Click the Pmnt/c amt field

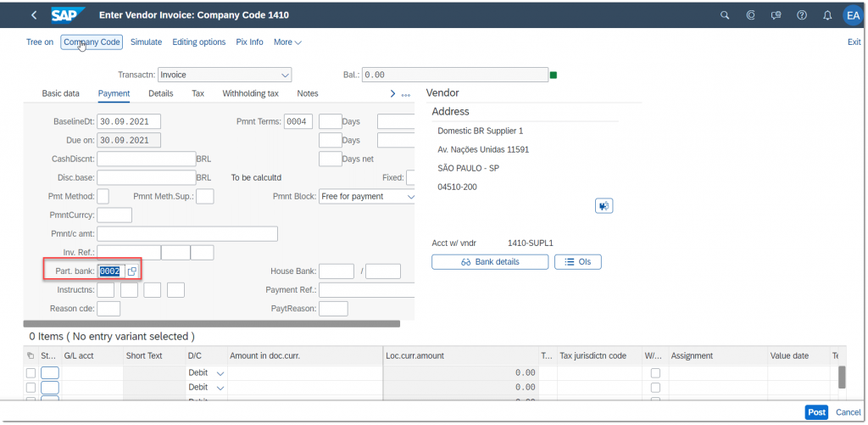187,234
